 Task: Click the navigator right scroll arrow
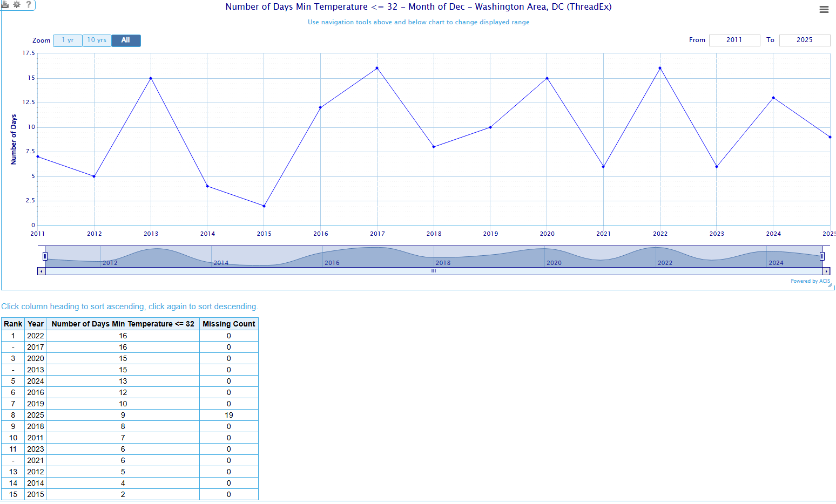pos(826,271)
